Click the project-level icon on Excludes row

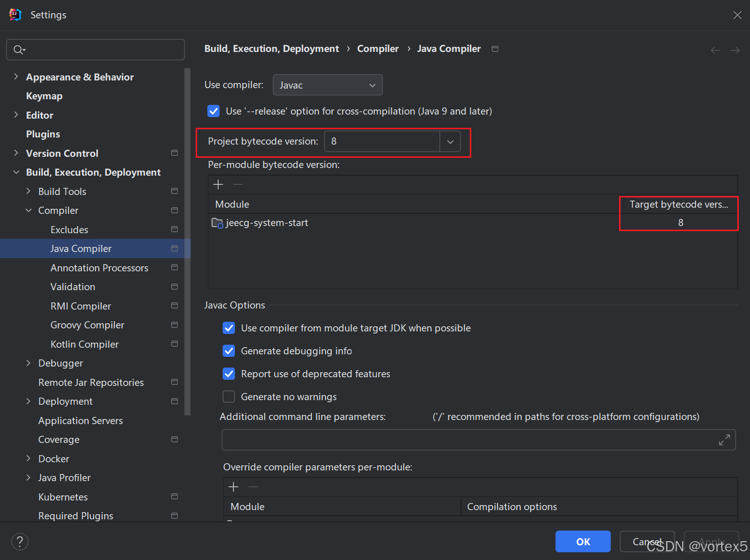point(174,229)
